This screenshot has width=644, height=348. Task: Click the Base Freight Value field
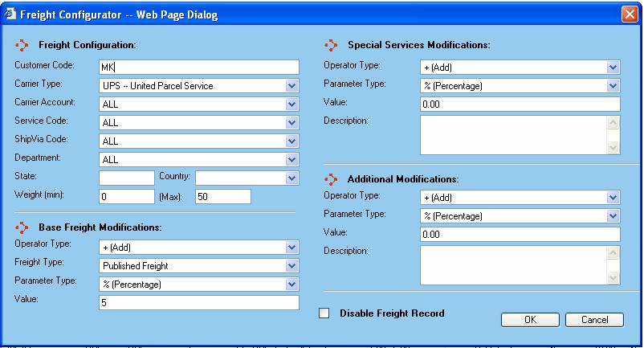(198, 302)
